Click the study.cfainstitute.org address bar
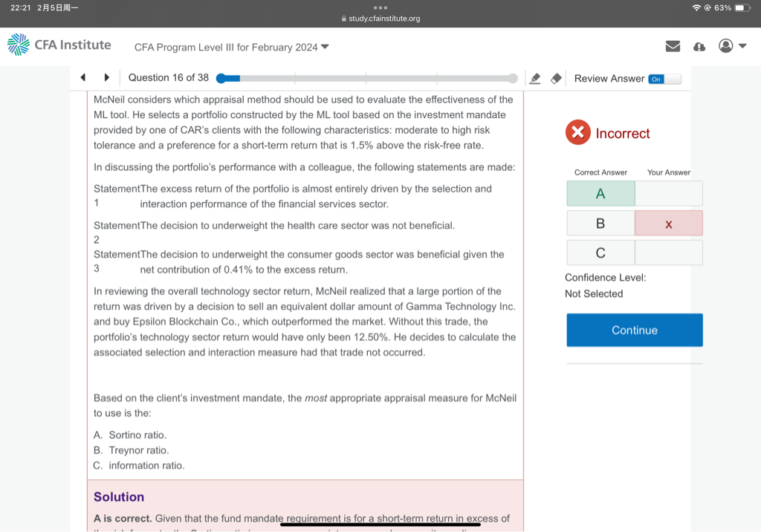The width and height of the screenshot is (761, 532). (x=380, y=19)
